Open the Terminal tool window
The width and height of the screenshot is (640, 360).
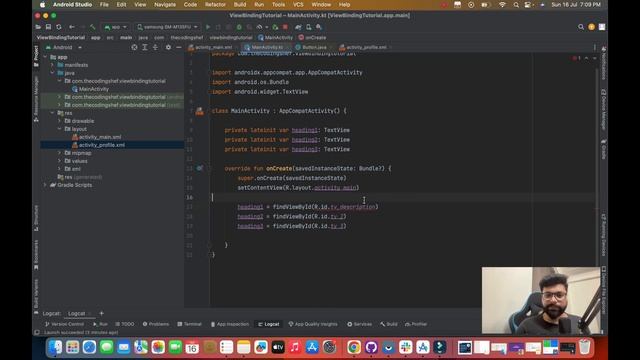pos(189,324)
